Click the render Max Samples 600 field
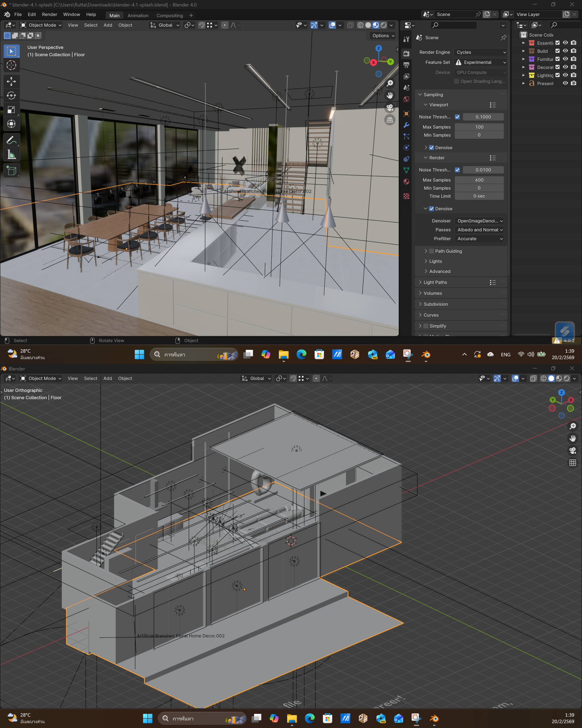582x728 pixels. [x=479, y=180]
